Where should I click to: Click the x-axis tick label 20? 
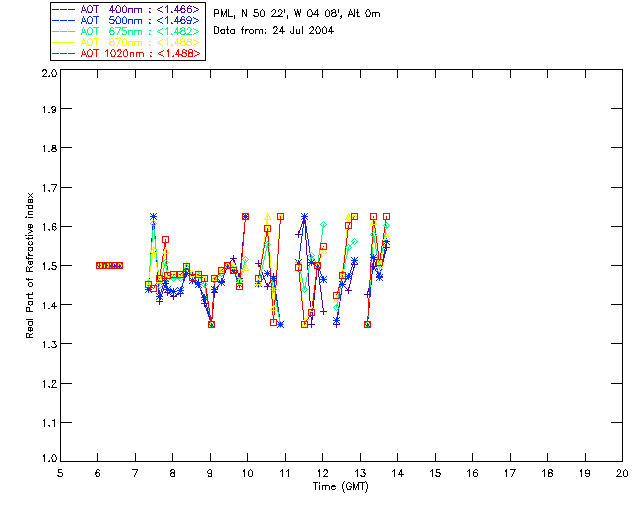click(622, 473)
